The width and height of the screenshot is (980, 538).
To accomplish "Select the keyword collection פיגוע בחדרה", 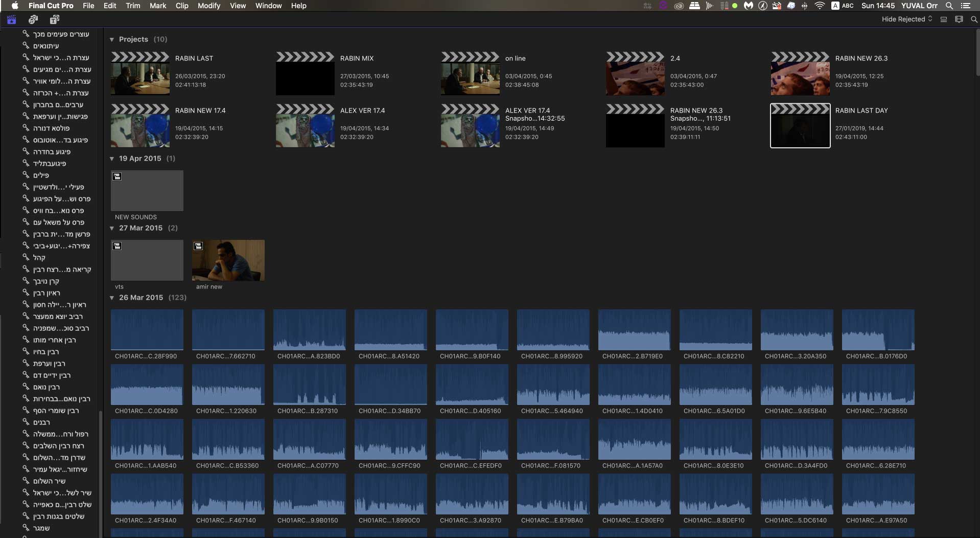I will [x=52, y=152].
